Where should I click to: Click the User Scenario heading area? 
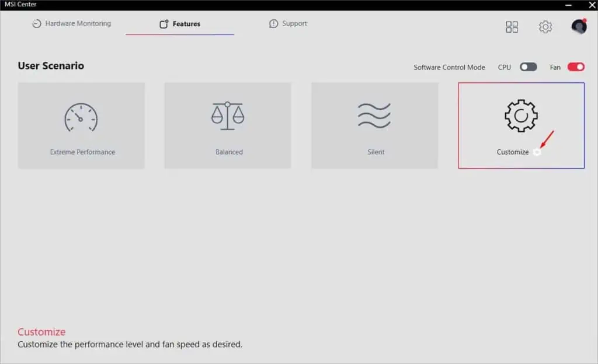click(51, 65)
